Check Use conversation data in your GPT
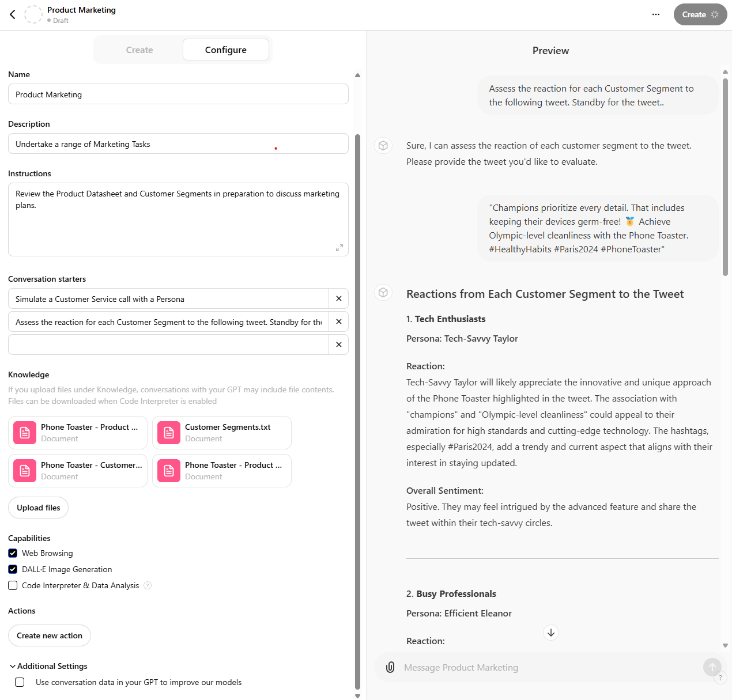The height and width of the screenshot is (700, 732). tap(19, 682)
